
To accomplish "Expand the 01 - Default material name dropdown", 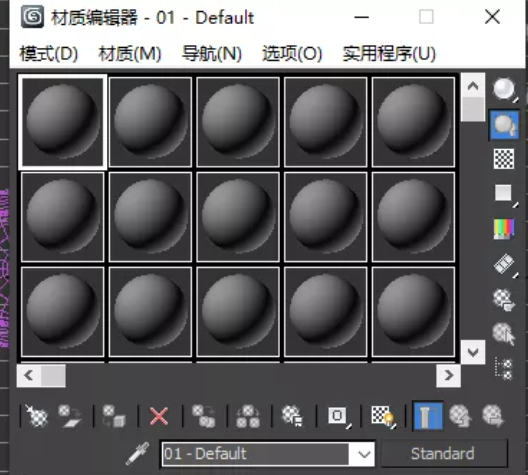I will click(x=364, y=454).
